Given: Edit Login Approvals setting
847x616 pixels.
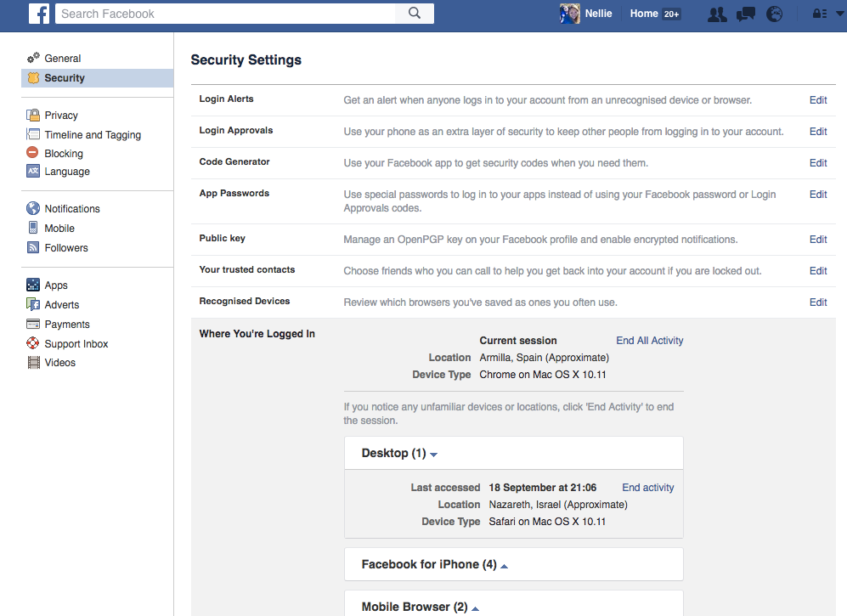Looking at the screenshot, I should point(818,132).
